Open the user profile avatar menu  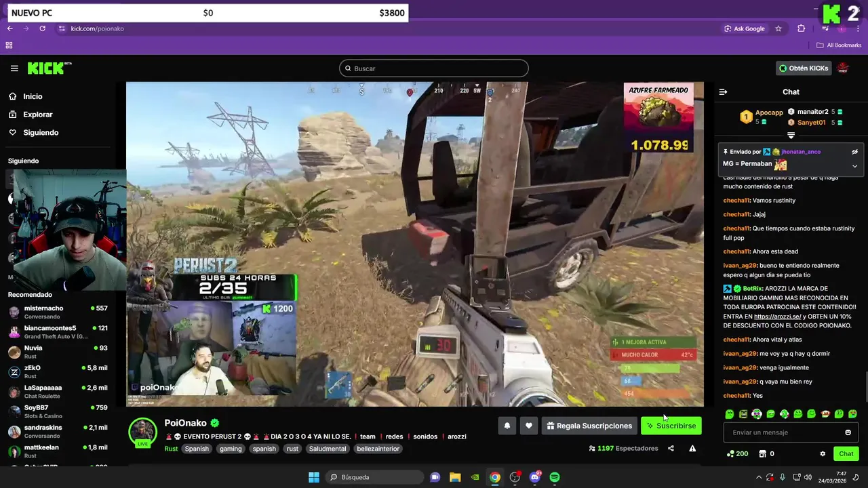843,68
